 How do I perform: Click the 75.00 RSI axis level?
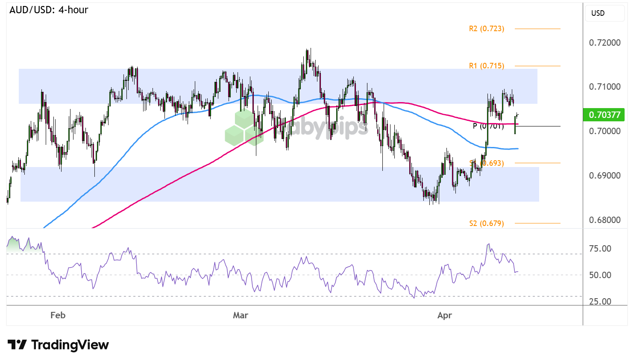click(x=600, y=249)
